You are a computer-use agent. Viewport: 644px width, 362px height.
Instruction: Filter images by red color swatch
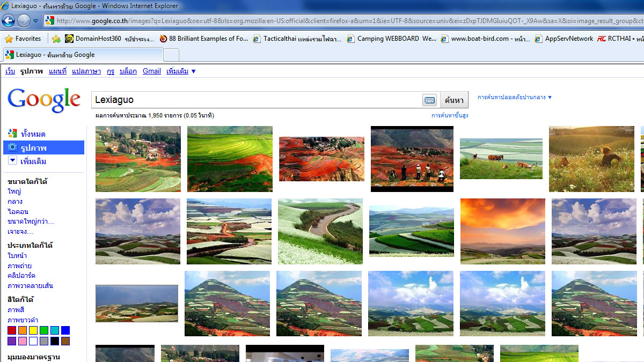[x=12, y=330]
